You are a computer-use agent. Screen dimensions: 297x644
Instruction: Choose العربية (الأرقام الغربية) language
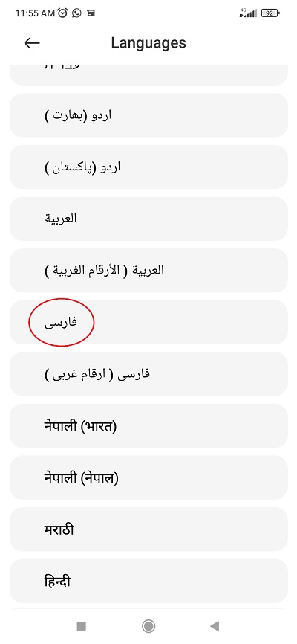point(148,271)
